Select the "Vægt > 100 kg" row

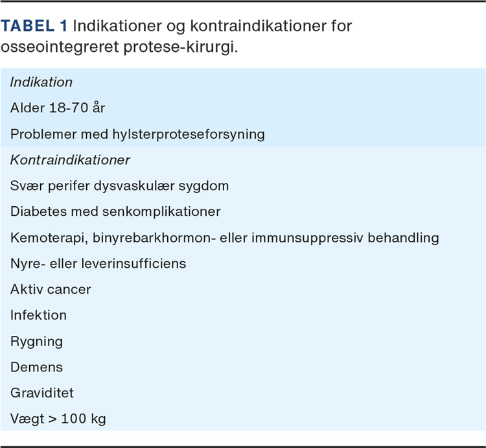pos(58,419)
